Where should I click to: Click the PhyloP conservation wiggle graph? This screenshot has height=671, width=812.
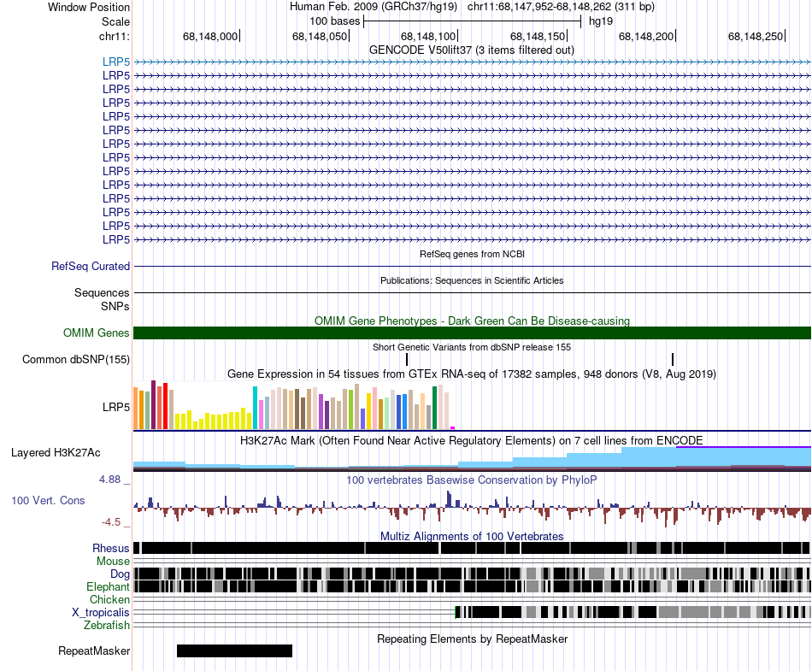[x=472, y=508]
